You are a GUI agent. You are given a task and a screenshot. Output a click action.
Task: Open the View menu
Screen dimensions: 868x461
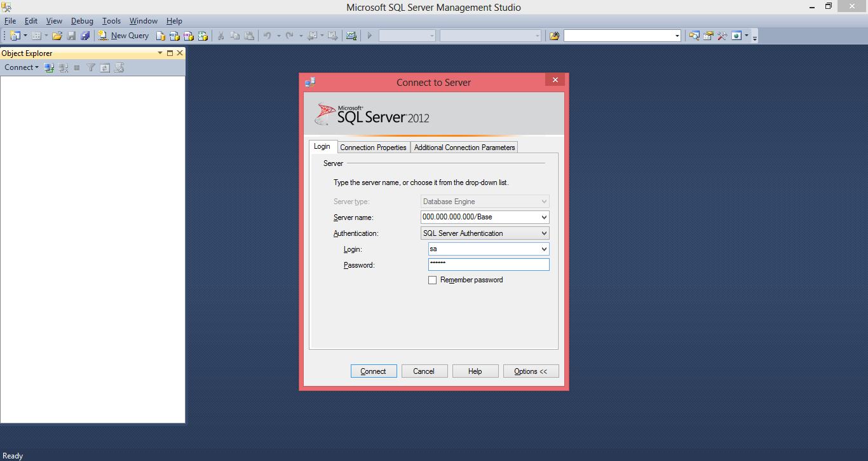pyautogui.click(x=54, y=21)
